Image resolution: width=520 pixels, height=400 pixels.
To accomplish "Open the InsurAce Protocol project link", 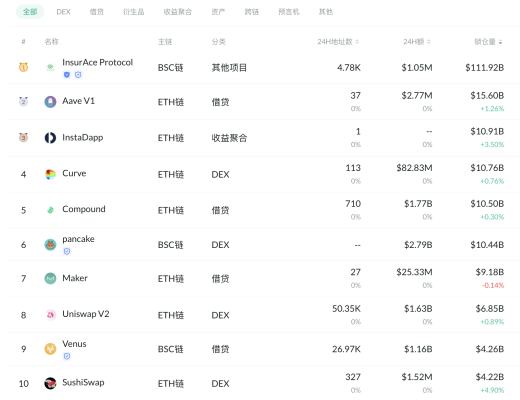I will point(97,62).
